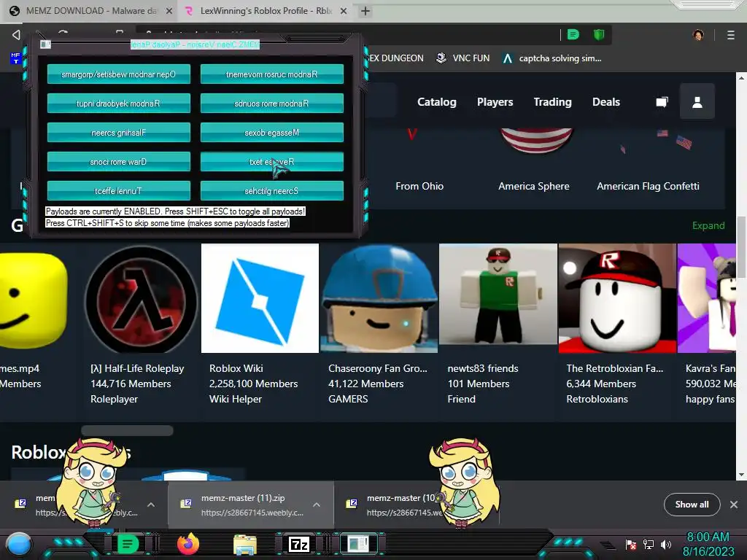This screenshot has height=560, width=747.
Task: Click the memz-master (11).zip file icon
Action: tap(186, 504)
